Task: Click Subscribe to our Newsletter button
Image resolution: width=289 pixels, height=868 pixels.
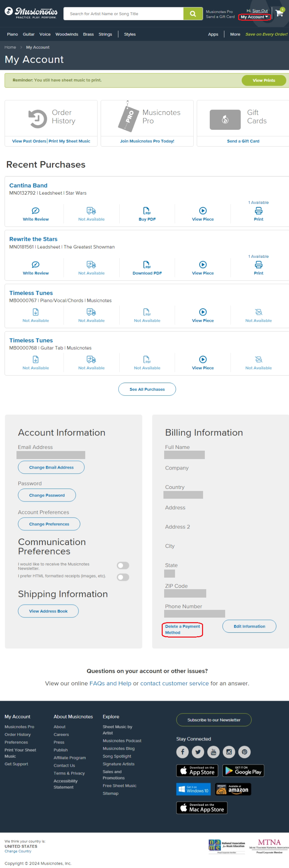Action: [x=214, y=720]
